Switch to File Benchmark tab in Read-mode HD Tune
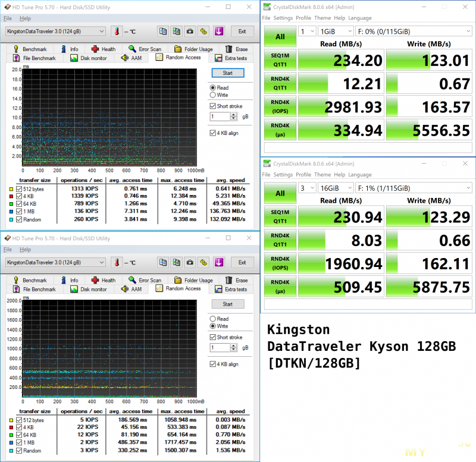The image size is (476, 462). [x=35, y=58]
